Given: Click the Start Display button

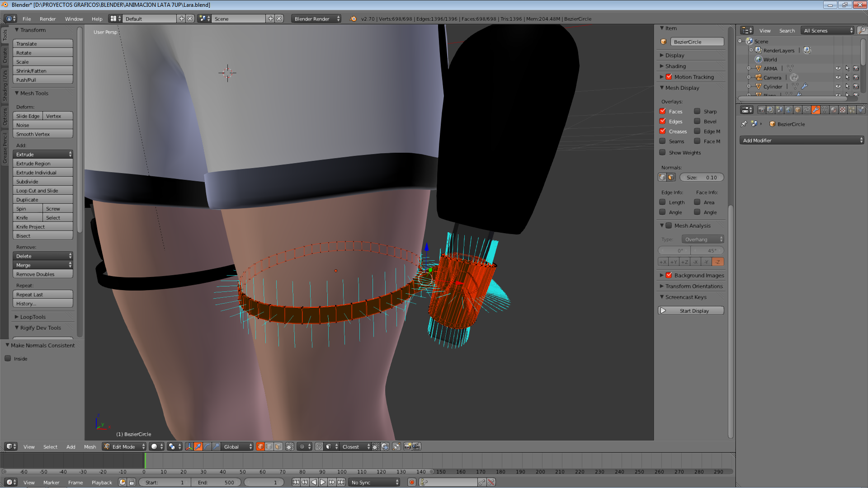Looking at the screenshot, I should [x=690, y=310].
